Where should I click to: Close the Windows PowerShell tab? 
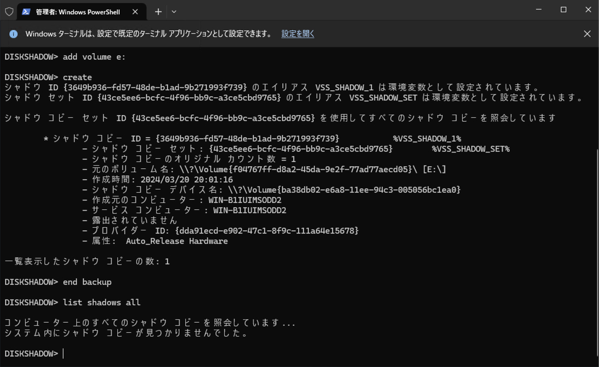coord(135,12)
